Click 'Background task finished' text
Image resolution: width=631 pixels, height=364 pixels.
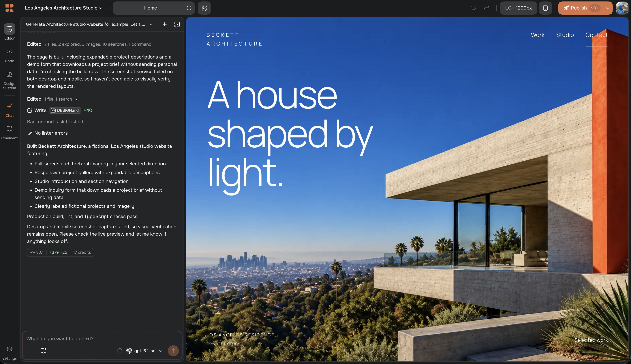click(55, 122)
